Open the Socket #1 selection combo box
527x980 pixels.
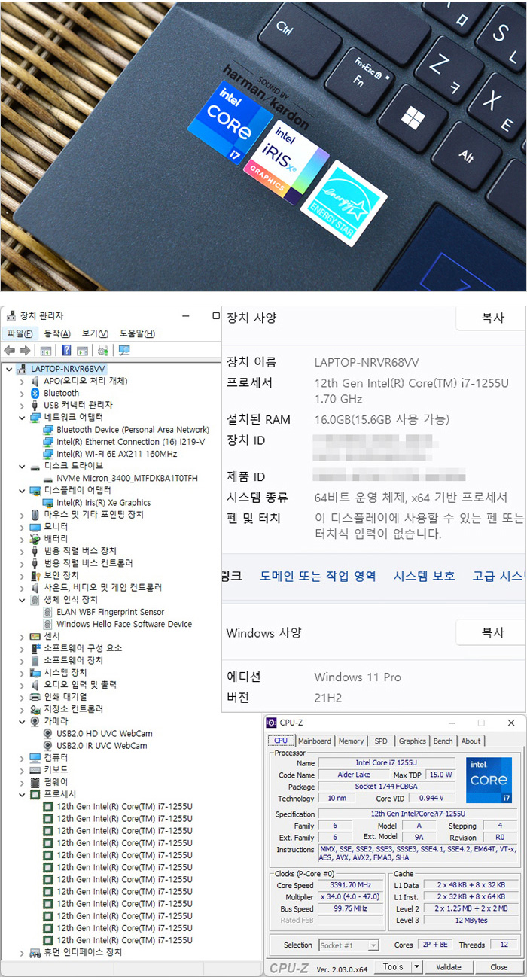349,945
